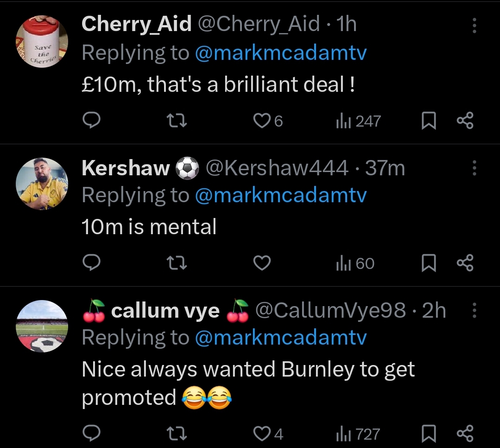Retweet Cherry_Aid's £10m deal tweet
Viewport: 500px width, 448px height.
click(177, 121)
